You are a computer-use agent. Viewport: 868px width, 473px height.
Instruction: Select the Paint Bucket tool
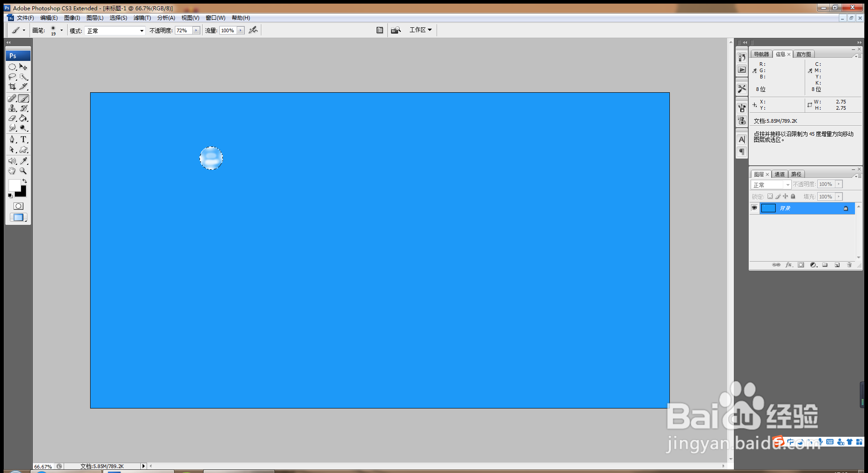tap(24, 118)
